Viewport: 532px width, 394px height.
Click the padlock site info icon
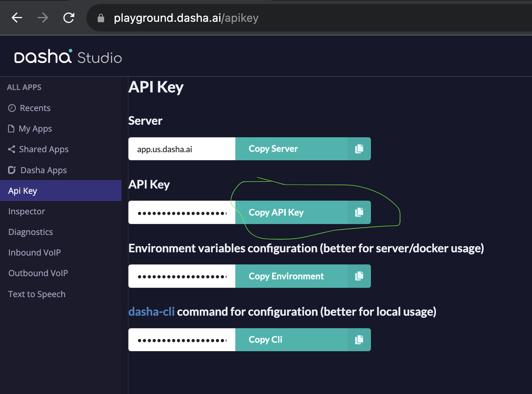[x=101, y=18]
